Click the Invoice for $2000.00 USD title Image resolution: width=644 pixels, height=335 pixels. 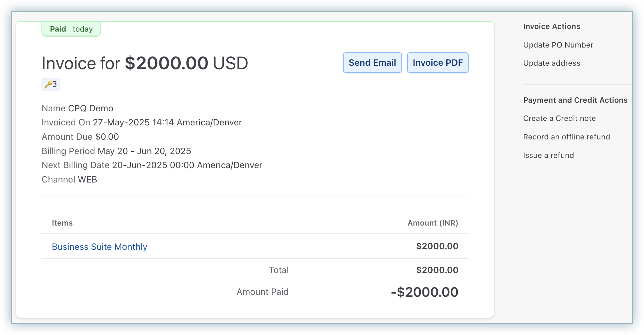[x=145, y=63]
